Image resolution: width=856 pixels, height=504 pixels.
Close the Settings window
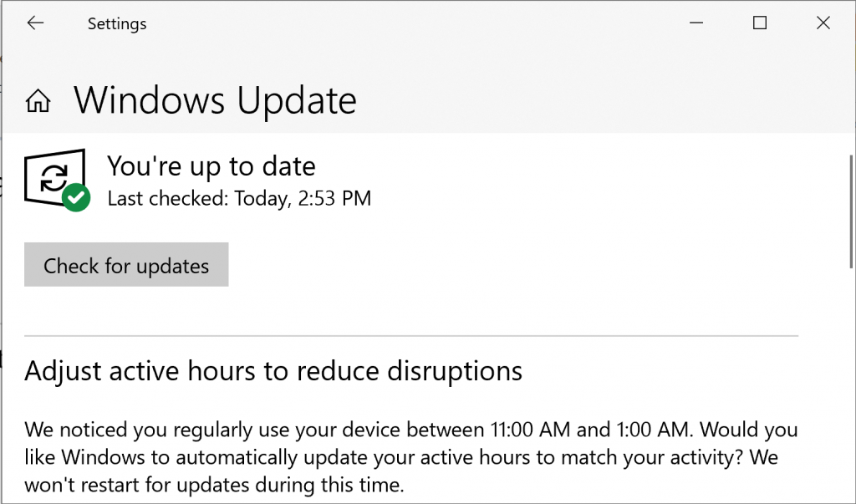point(823,23)
